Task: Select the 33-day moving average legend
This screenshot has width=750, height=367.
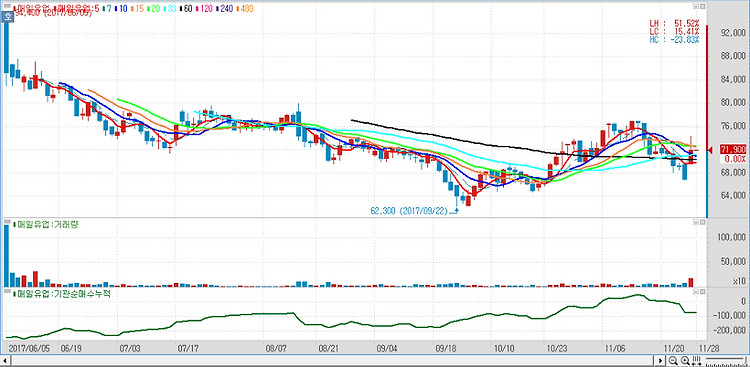Action: [170, 9]
